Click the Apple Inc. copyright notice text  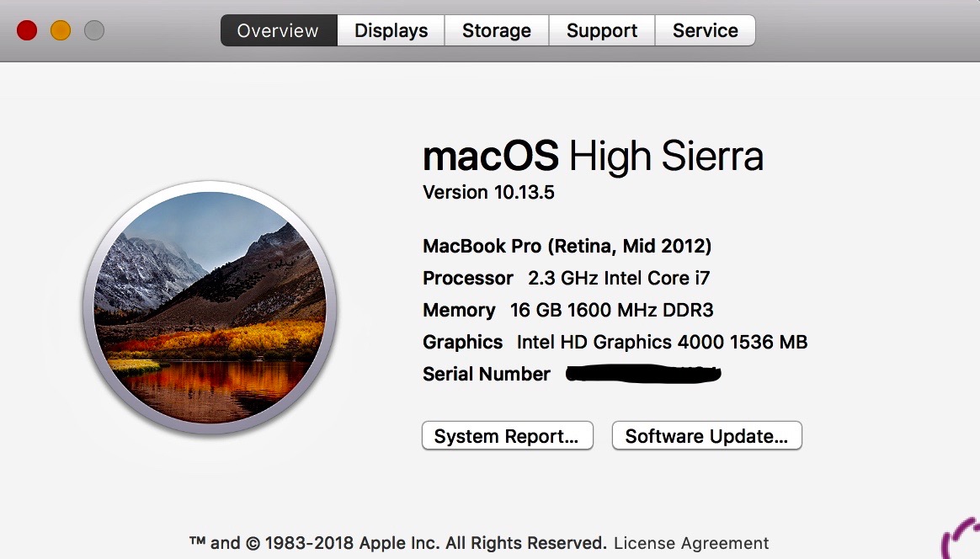point(398,543)
